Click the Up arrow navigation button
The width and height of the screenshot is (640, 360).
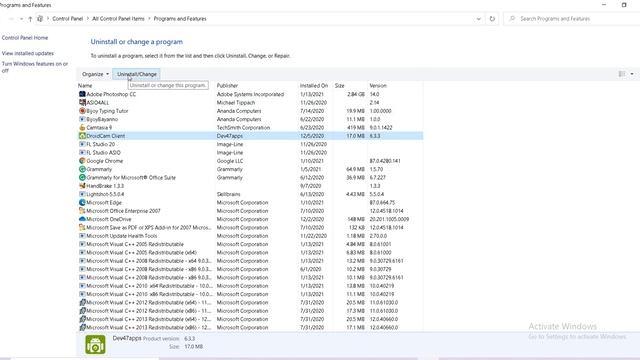point(30,19)
